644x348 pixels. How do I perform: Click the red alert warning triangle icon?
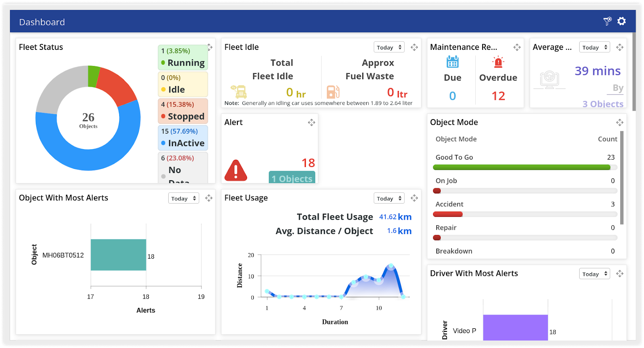(236, 170)
